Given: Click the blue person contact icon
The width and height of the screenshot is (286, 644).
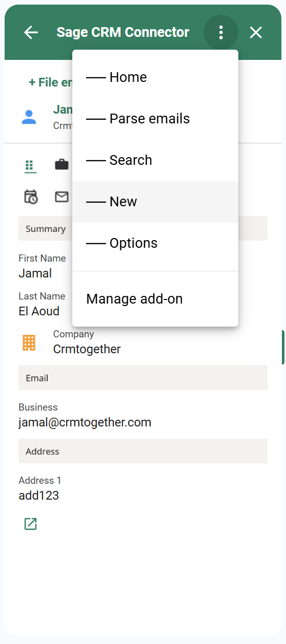Looking at the screenshot, I should tap(29, 117).
